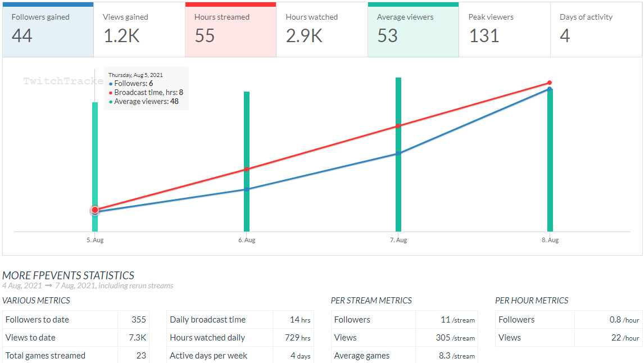
Task: Enable the Hours watched metric tile
Action: (x=322, y=29)
